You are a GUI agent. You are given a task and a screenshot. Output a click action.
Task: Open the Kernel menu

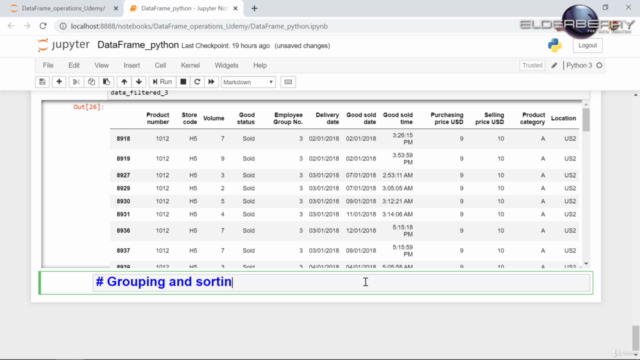190,65
